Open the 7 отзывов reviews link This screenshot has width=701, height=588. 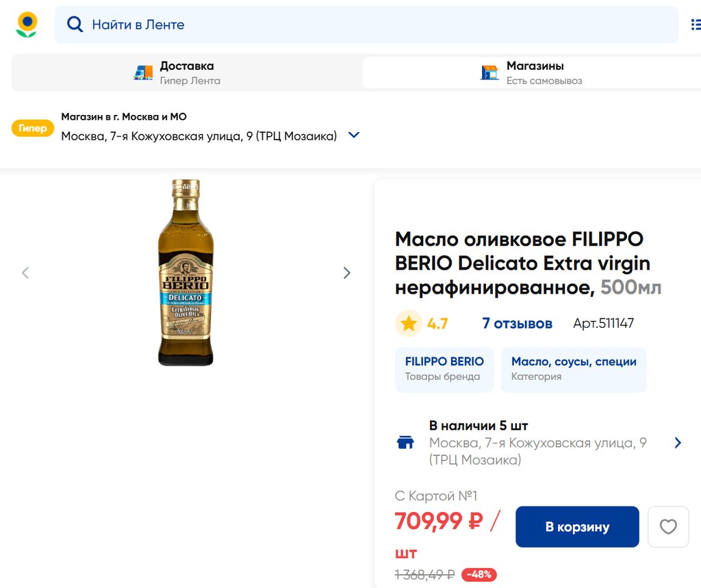click(x=517, y=323)
